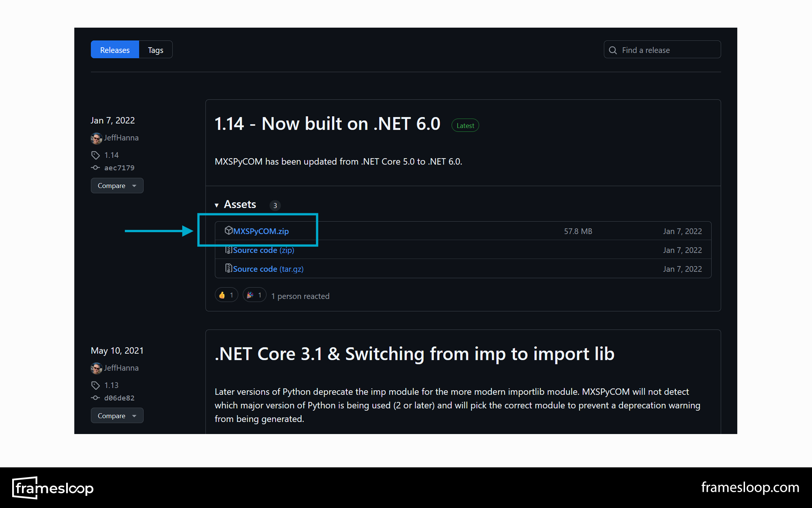Open the 1.14 - Now built on .NET 6.0 release title
Viewport: 812px width, 508px height.
(327, 124)
